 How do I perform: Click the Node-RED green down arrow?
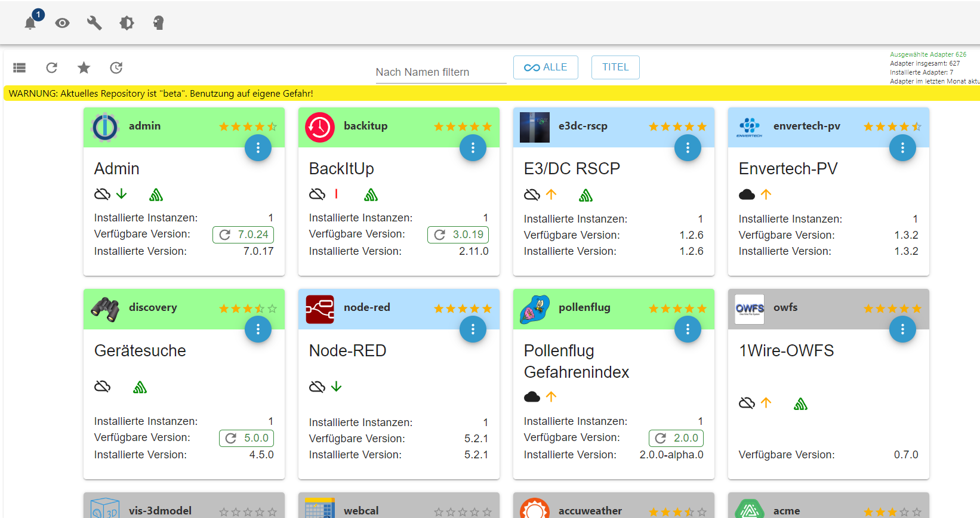coord(337,387)
